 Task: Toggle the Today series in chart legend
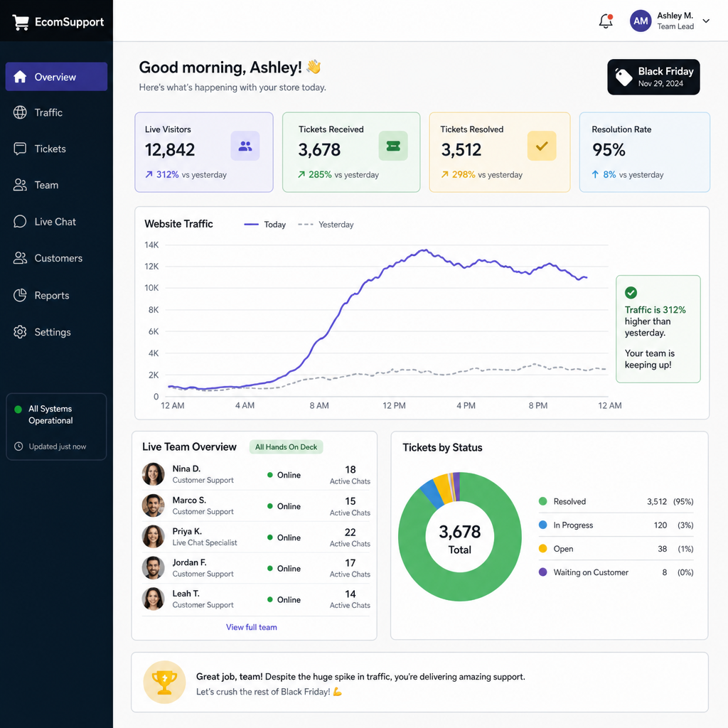(265, 225)
